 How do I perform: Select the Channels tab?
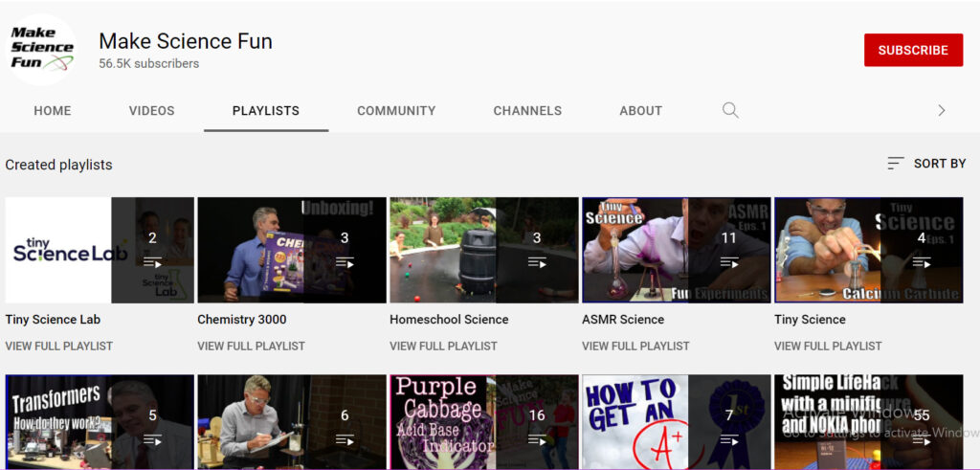[x=527, y=111]
